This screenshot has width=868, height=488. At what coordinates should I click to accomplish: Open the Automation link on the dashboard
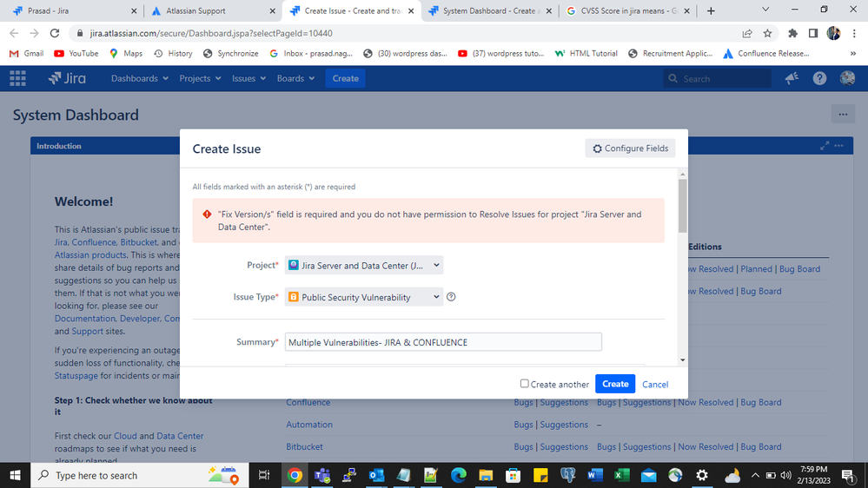coord(309,425)
